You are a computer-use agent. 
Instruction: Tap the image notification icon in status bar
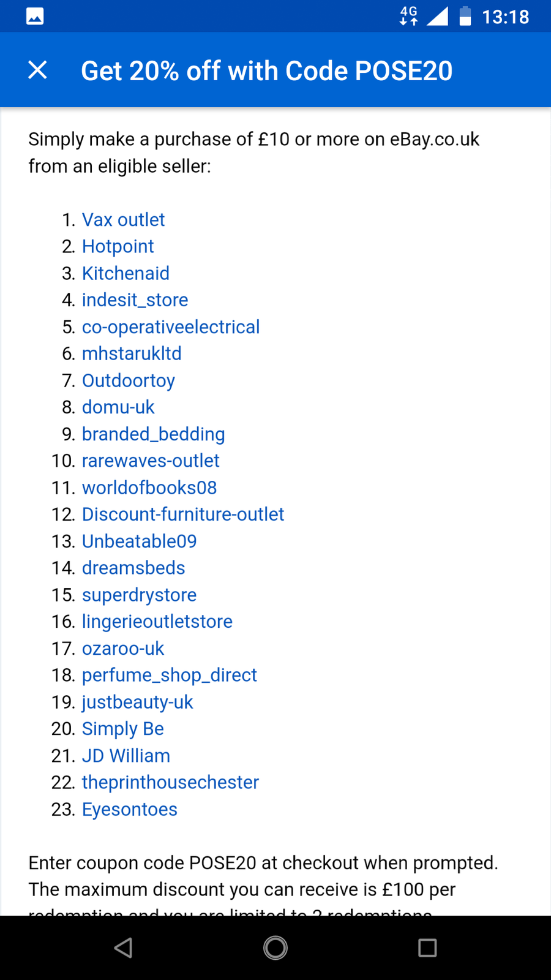coord(35,17)
